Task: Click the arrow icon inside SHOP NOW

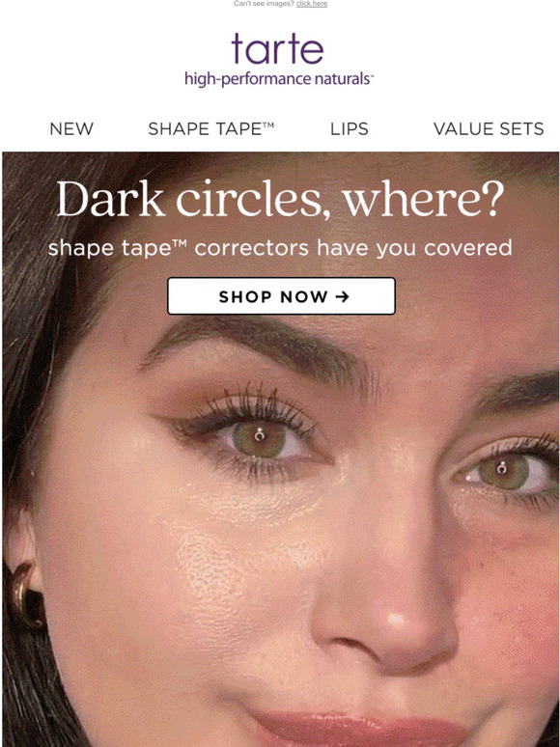Action: [x=342, y=297]
